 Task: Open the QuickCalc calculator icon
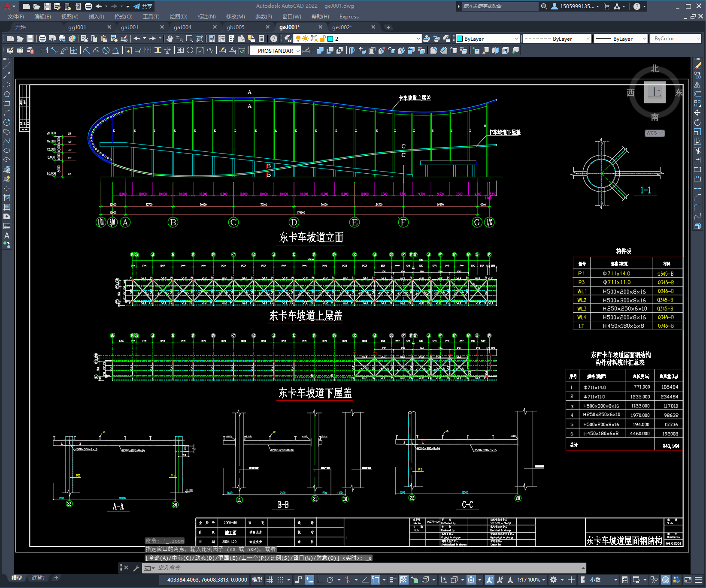(x=261, y=39)
